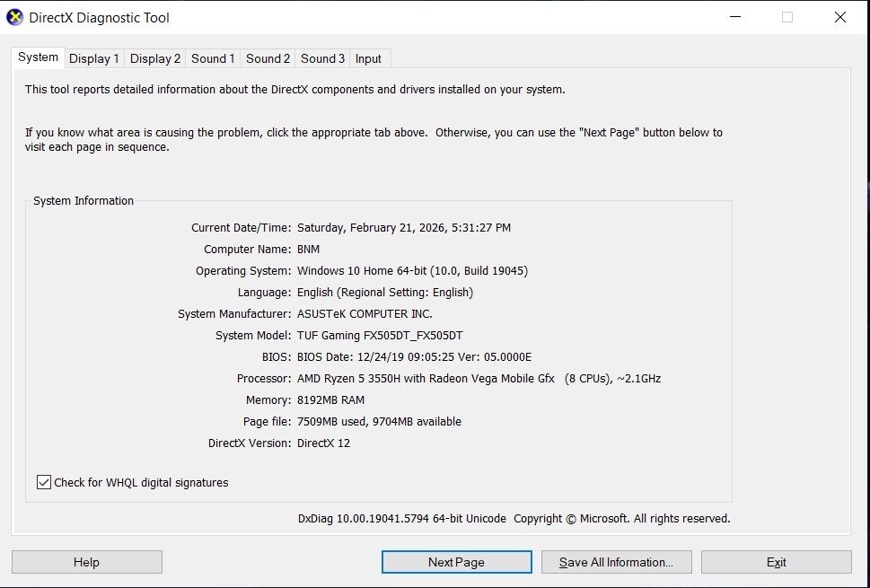The width and height of the screenshot is (870, 588).
Task: Click the Next Page button
Action: pos(457,562)
